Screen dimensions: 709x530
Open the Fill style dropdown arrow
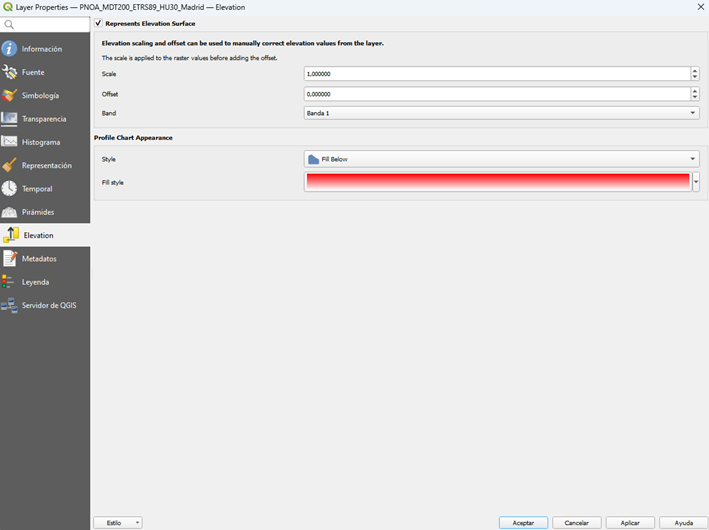[696, 182]
